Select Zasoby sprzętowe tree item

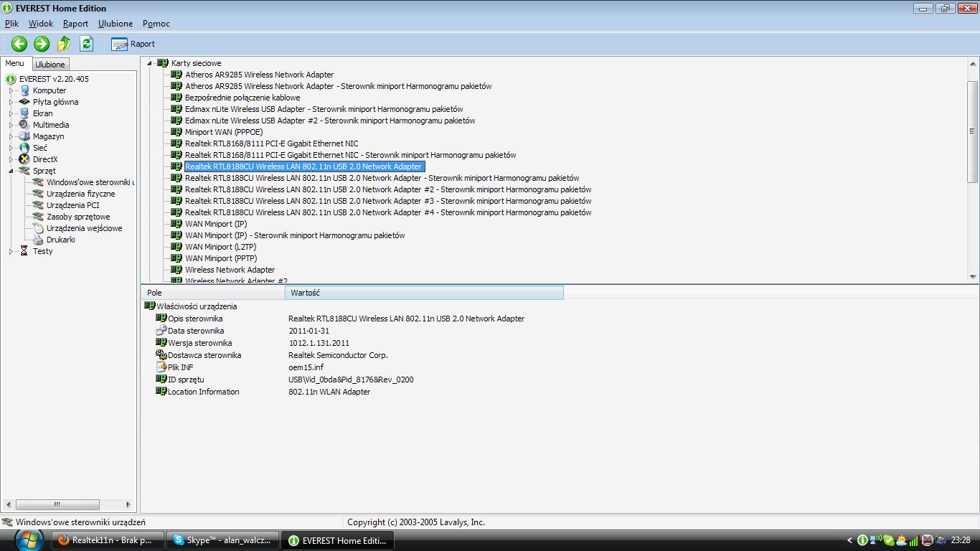(78, 217)
